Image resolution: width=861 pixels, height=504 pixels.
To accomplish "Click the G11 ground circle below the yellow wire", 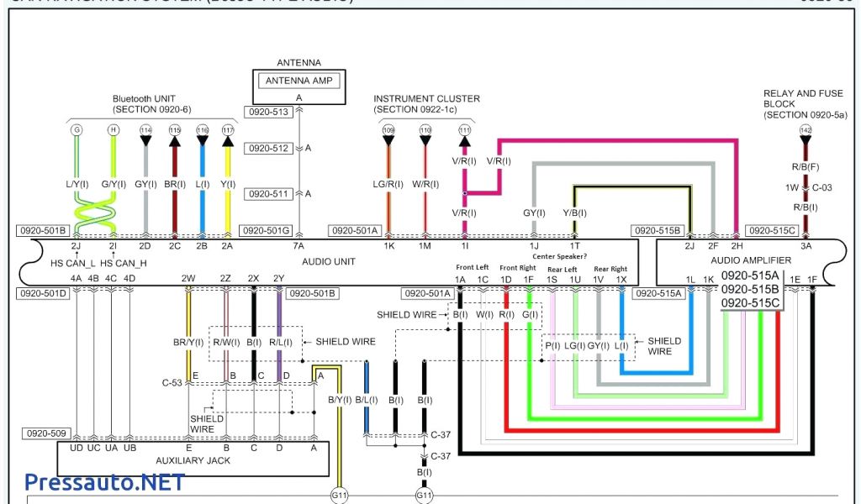I will (339, 496).
